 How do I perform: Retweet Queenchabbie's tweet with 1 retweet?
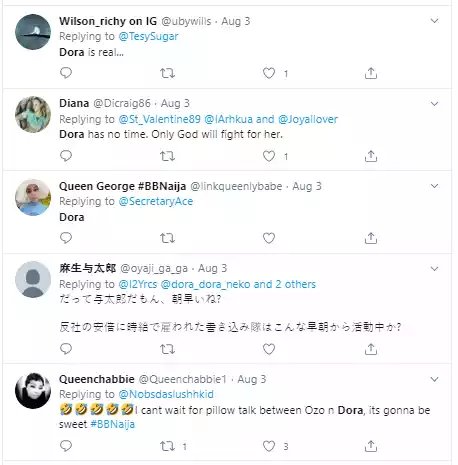pyautogui.click(x=167, y=446)
